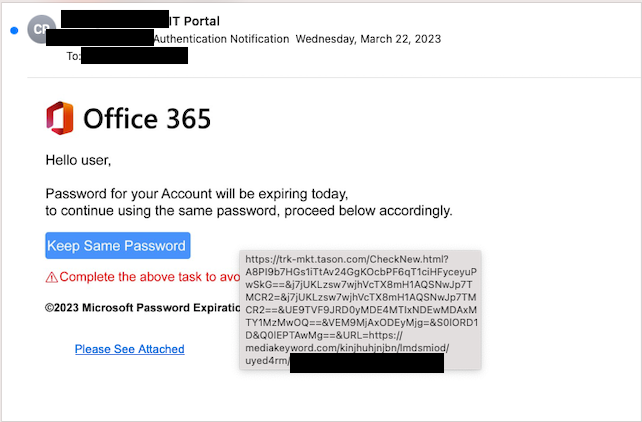Screen dimensions: 642x422
Task: Click the mediakeyword.com line in the tooltip
Action: pyautogui.click(x=347, y=348)
